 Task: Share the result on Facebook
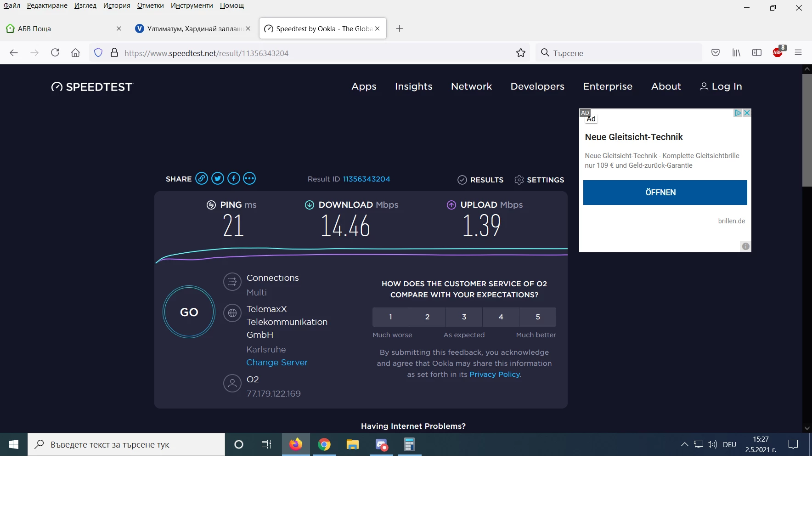(x=234, y=178)
